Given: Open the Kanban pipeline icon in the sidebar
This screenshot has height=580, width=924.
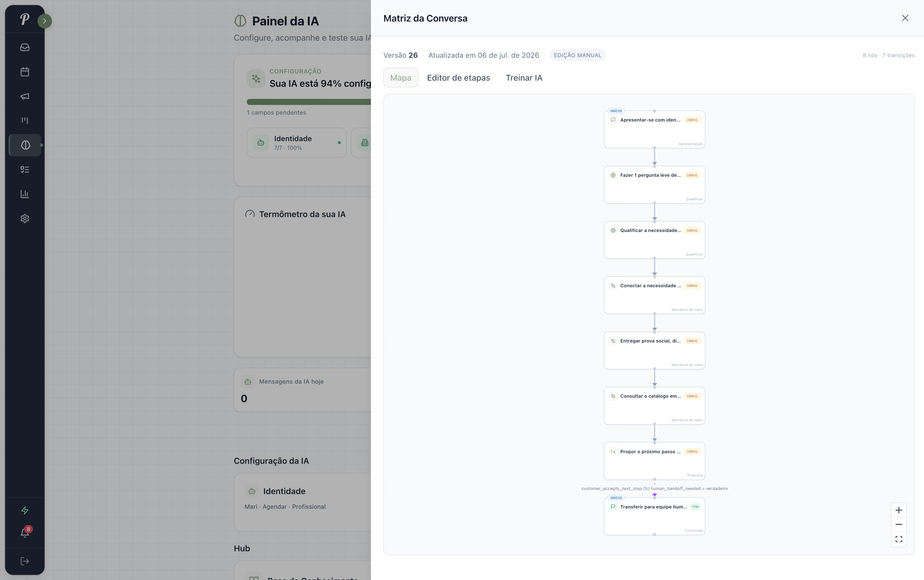Looking at the screenshot, I should (x=25, y=120).
